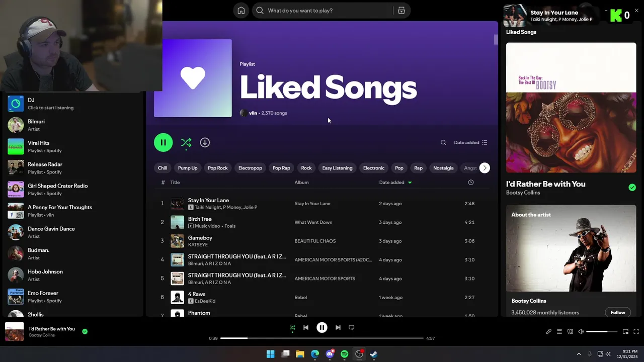The image size is (644, 362).
Task: Click the green check next to I'd Rather Be with You in player bar
Action: [85, 331]
